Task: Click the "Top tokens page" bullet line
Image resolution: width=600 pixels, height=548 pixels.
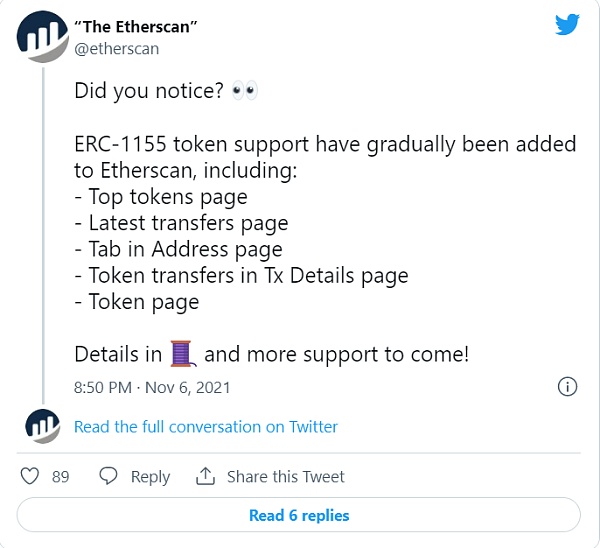Action: click(x=160, y=197)
